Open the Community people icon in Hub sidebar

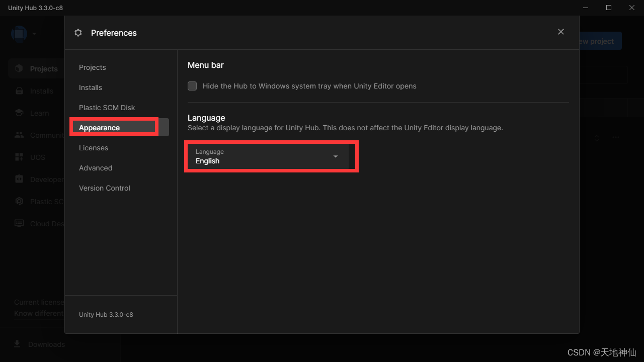tap(19, 135)
